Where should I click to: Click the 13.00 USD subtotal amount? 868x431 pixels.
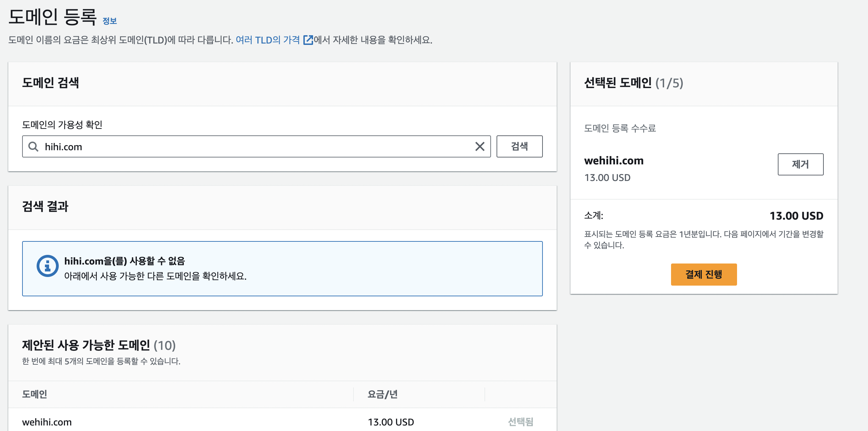coord(796,216)
